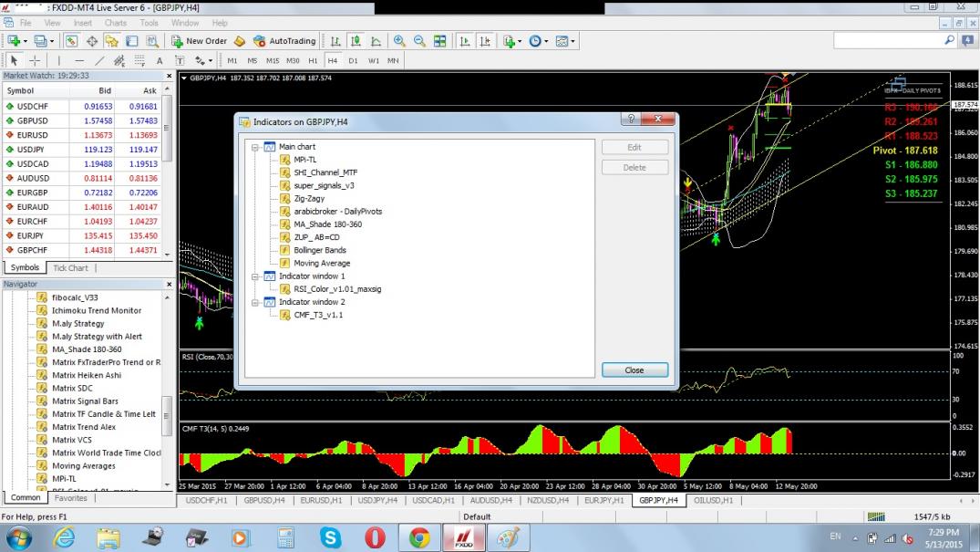
Task: Select the crosshair cursor tool
Action: (x=35, y=60)
